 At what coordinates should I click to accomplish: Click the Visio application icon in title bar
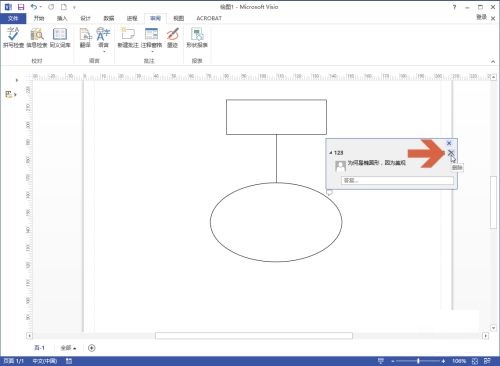(x=8, y=7)
